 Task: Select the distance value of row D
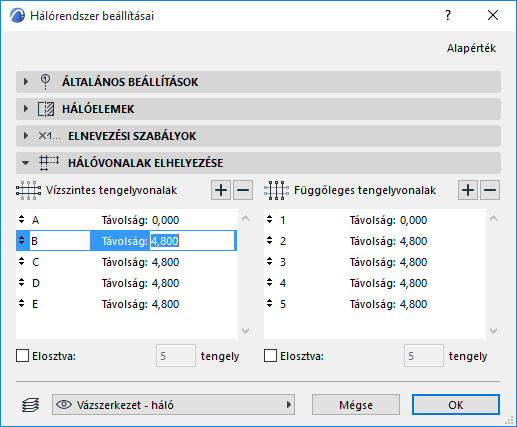(x=166, y=283)
